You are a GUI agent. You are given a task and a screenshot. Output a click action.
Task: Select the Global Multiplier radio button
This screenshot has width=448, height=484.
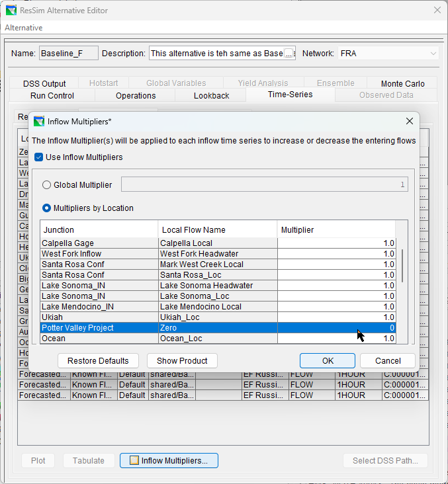pyautogui.click(x=47, y=185)
